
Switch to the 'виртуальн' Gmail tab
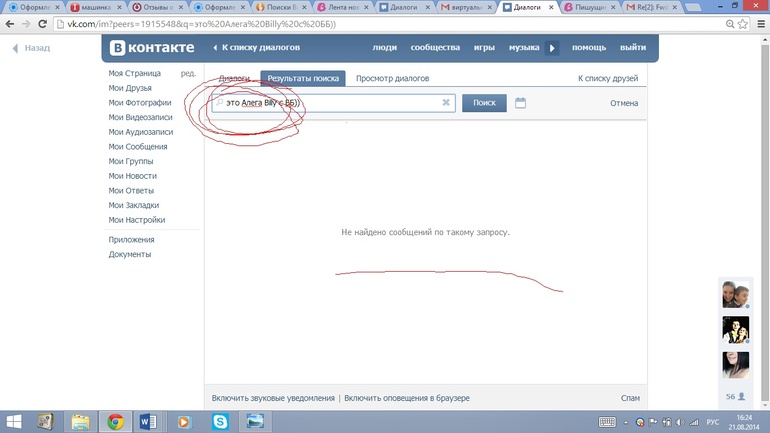467,7
